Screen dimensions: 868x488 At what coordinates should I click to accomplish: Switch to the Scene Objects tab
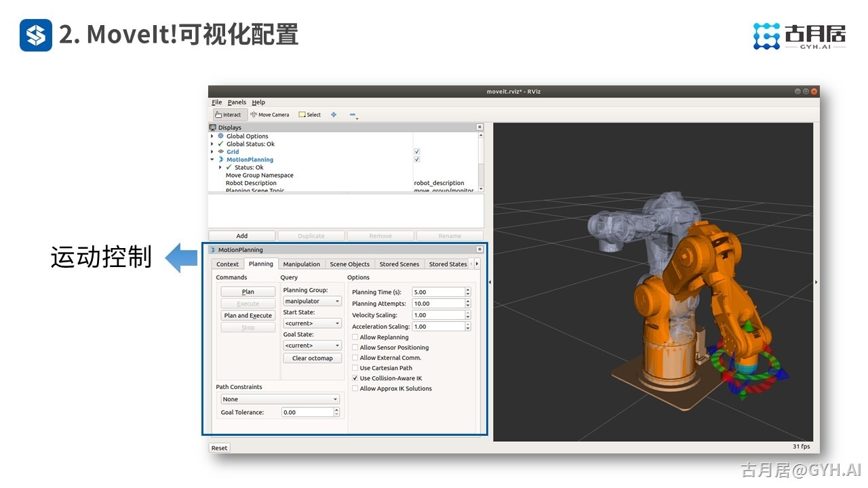[349, 264]
